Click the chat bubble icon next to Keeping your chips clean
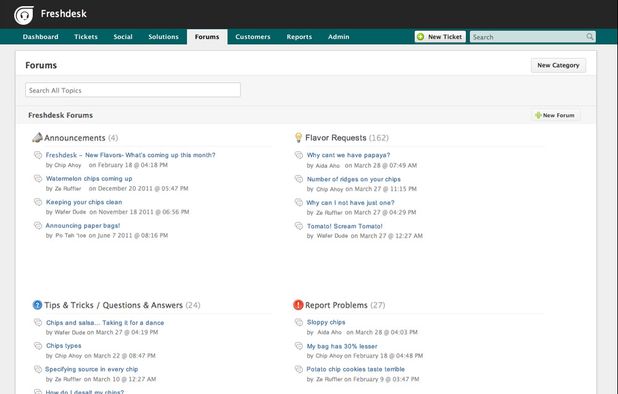This screenshot has height=394, width=618. click(38, 202)
